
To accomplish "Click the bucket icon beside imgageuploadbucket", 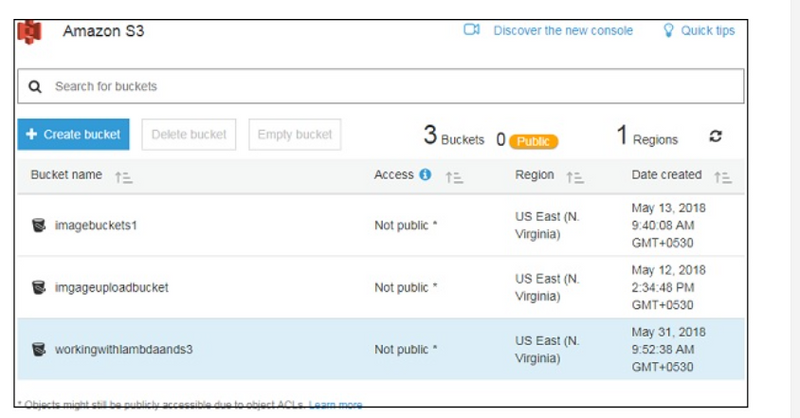I will (x=39, y=287).
